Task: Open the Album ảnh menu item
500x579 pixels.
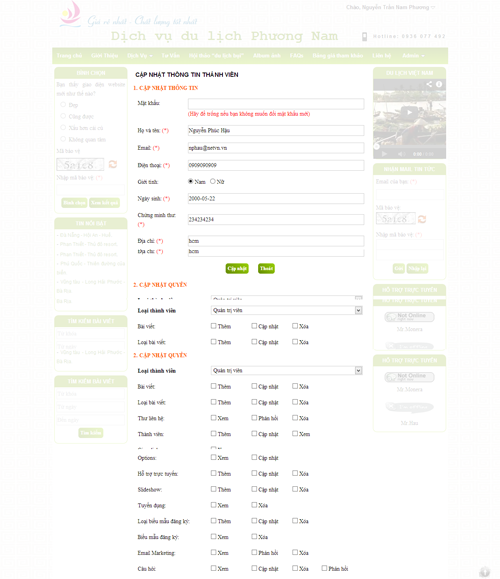Action: tap(267, 55)
